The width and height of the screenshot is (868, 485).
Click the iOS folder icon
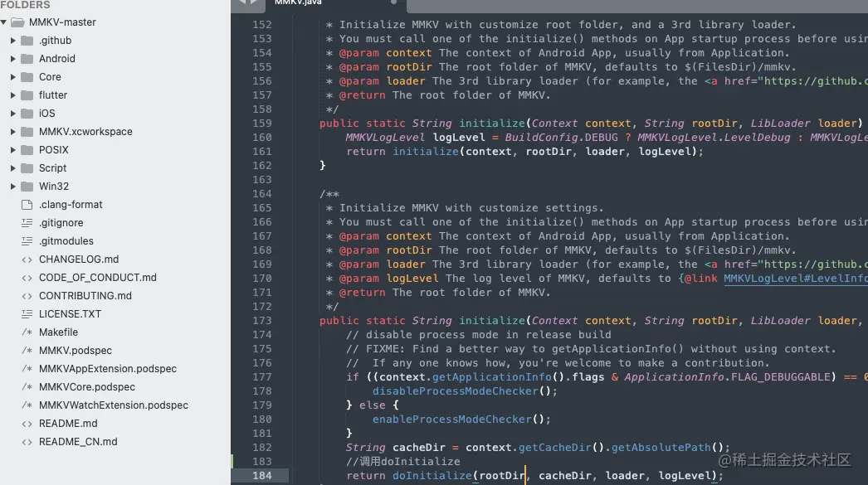27,114
